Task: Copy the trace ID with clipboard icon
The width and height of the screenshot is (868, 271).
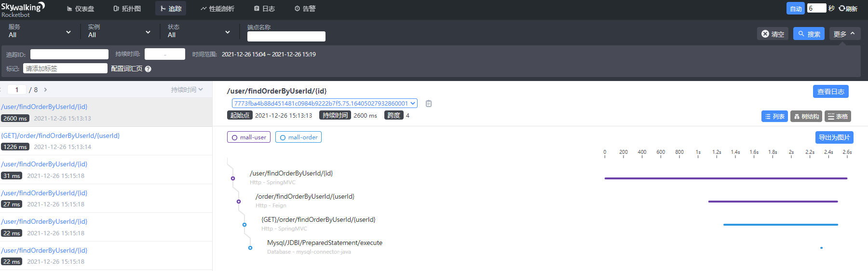Action: click(429, 103)
